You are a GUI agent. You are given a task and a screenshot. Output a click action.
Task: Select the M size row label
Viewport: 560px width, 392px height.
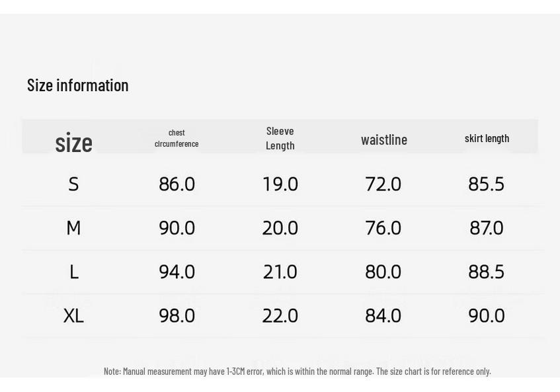pos(73,228)
